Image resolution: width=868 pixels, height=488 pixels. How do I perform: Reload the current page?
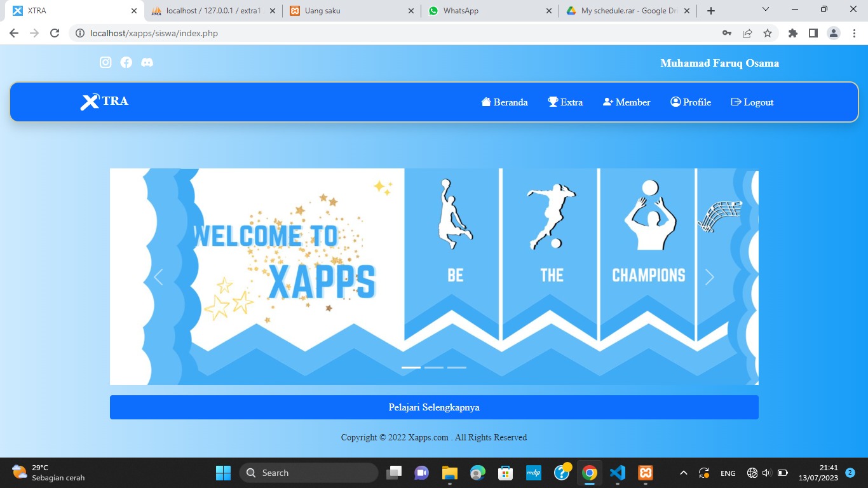point(55,33)
